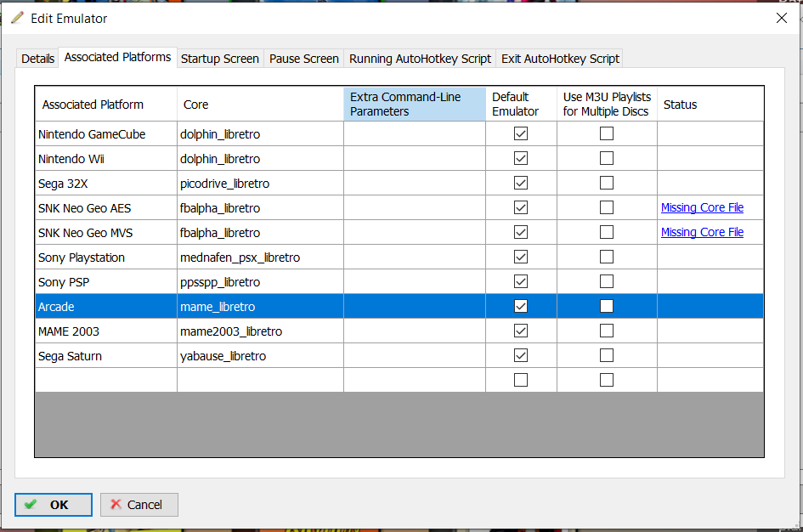Select the SNK Neo Geo MVS platform cell
This screenshot has width=803, height=532.
[106, 233]
